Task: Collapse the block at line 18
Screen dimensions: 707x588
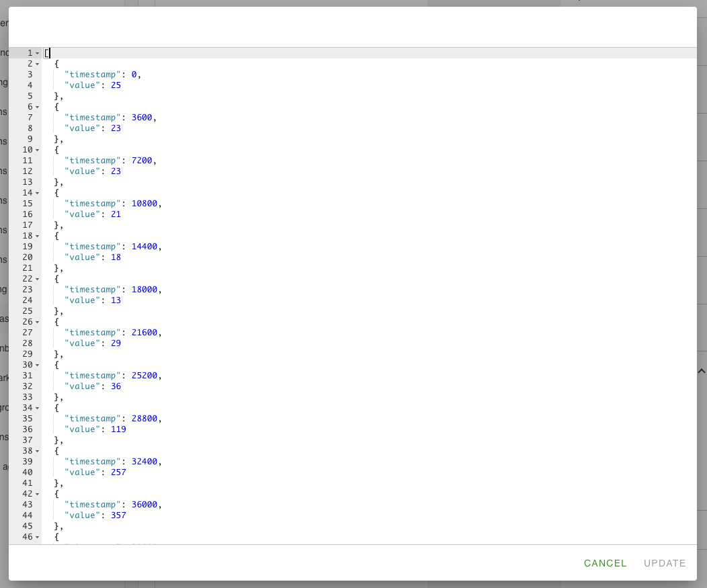Action: [x=38, y=236]
